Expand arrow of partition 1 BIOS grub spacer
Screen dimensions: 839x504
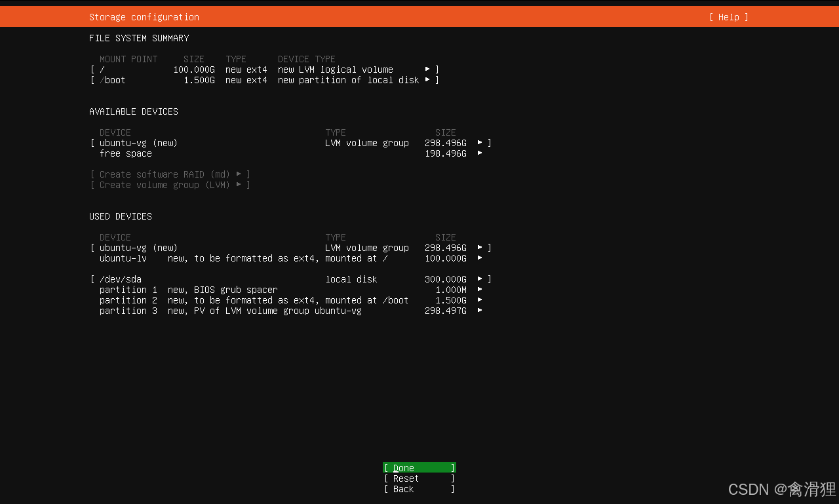(x=480, y=290)
